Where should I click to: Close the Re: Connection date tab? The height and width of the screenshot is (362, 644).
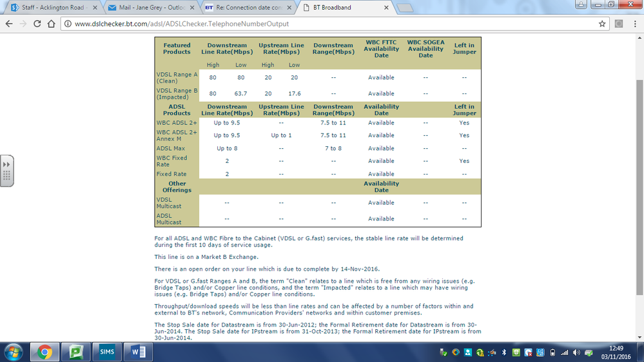[289, 7]
